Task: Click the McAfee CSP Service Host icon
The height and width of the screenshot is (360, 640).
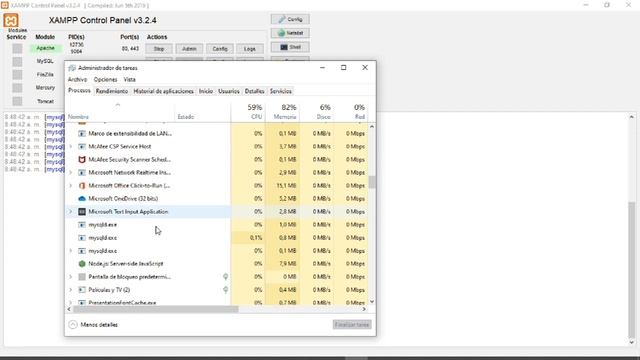Action: tap(82, 146)
